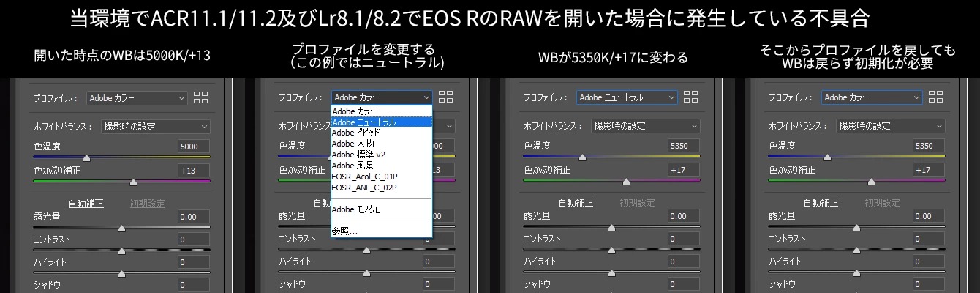Viewport: 980px width, 293px height.
Task: Click 露光量 slider handle in first panel
Action: click(x=121, y=228)
